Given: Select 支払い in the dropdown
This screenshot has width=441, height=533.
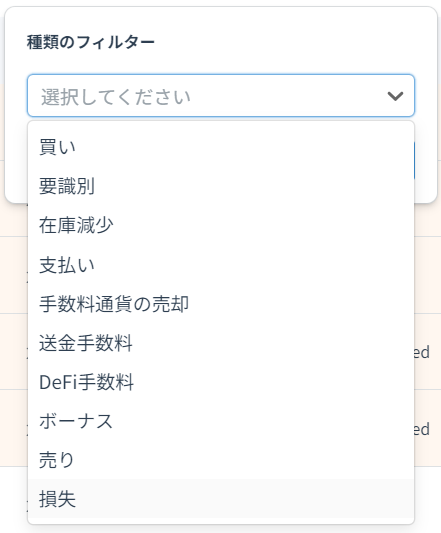Looking at the screenshot, I should point(221,265).
